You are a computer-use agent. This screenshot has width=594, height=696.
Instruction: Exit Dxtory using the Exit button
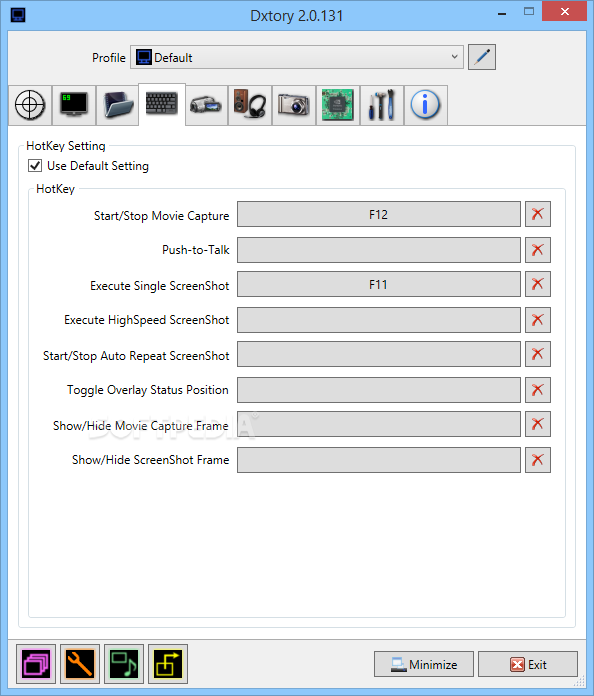pos(528,664)
